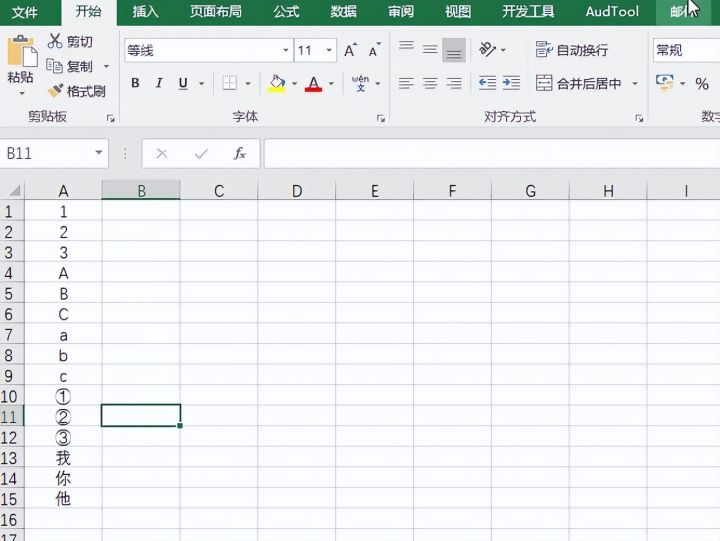Image resolution: width=720 pixels, height=541 pixels.
Task: Select row 13 header
Action: pyautogui.click(x=11, y=458)
